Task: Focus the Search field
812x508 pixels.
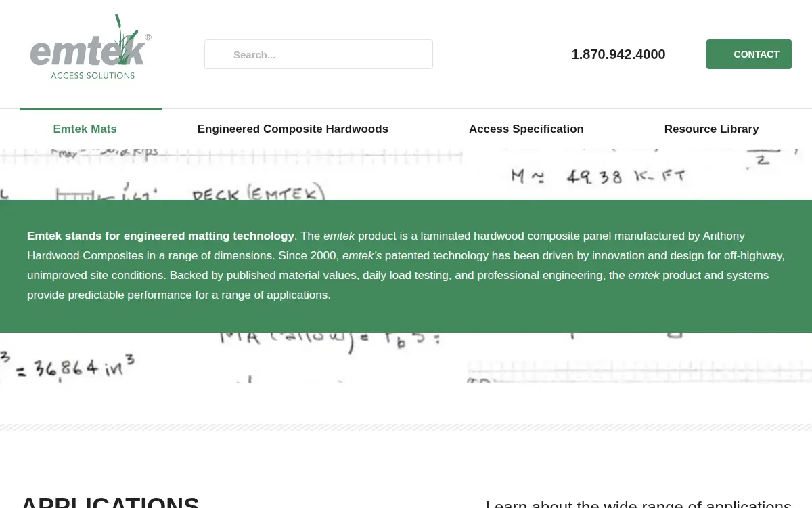Action: click(x=319, y=54)
